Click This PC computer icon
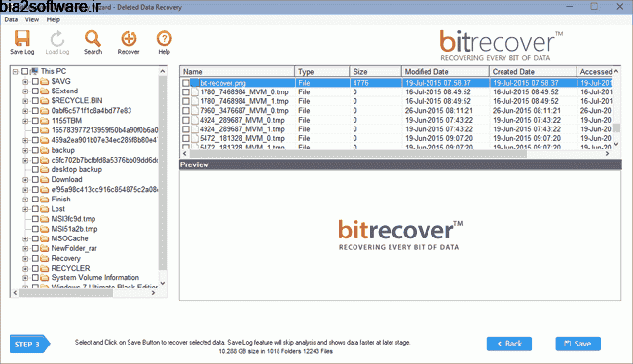The width and height of the screenshot is (633, 364). [34, 71]
